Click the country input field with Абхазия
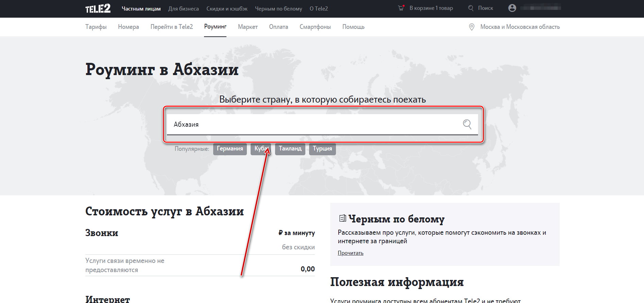Viewport: 644px width, 303px height. coord(322,124)
